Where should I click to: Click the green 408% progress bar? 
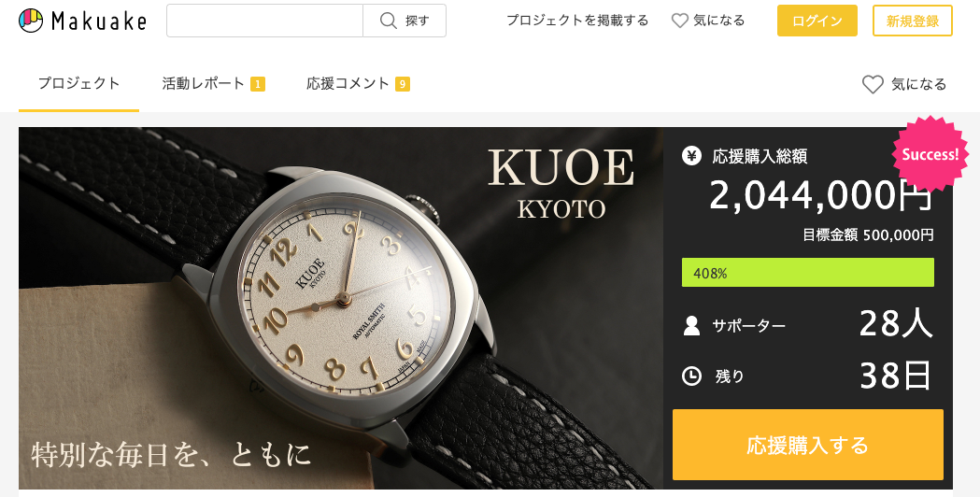tap(807, 273)
